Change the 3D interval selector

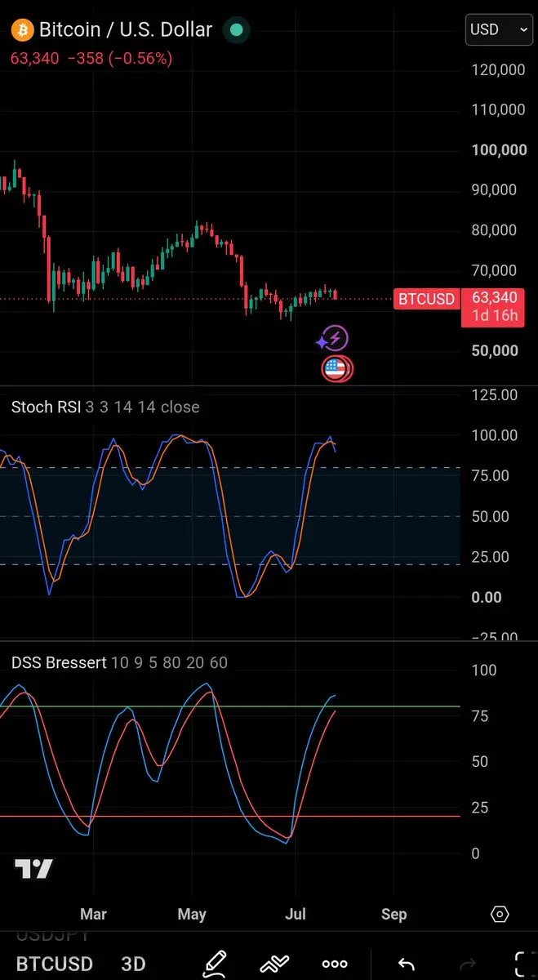133,964
